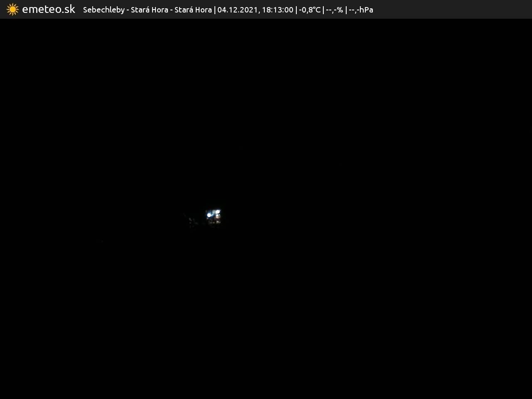Click empty header area right of pressure reading
This screenshot has height=399, width=532.
coord(449,10)
